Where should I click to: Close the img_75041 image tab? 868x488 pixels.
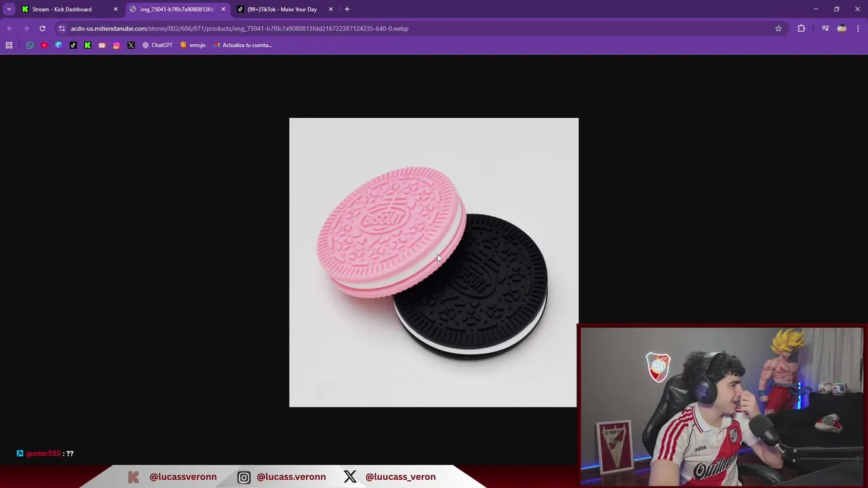(223, 9)
